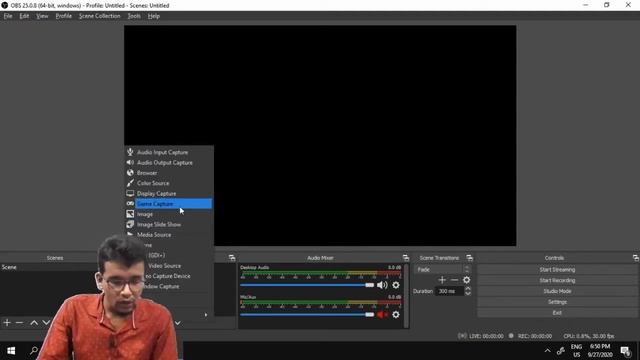The image size is (640, 360).
Task: Click the Exit button
Action: pyautogui.click(x=557, y=313)
